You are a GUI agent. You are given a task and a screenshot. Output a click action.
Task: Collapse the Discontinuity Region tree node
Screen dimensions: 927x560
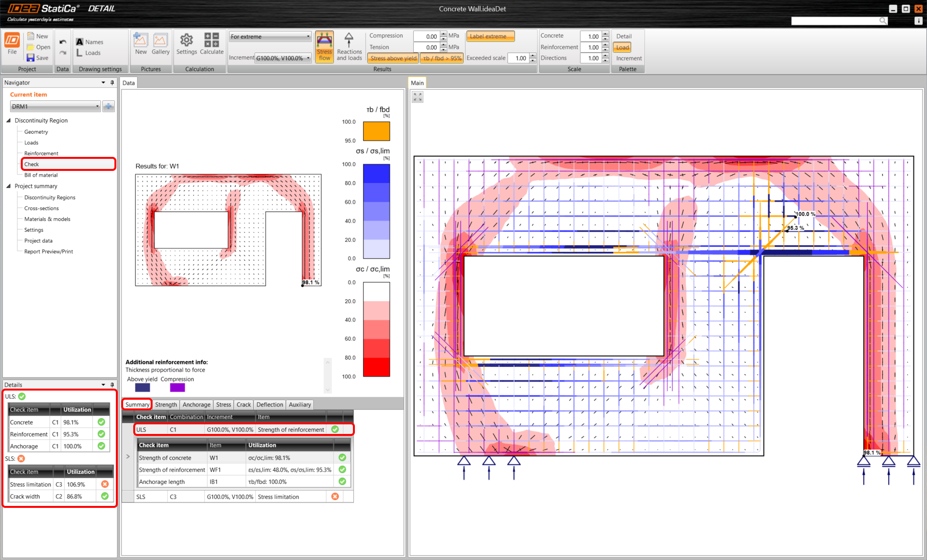(x=9, y=121)
